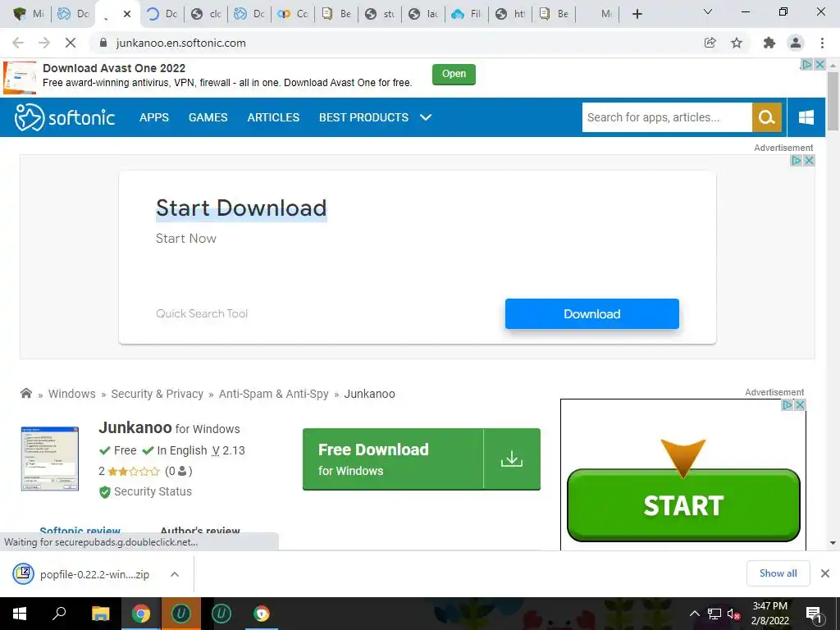Click the Junkanoo screenshot thumbnail
Screen dimensions: 840x630
[50, 459]
